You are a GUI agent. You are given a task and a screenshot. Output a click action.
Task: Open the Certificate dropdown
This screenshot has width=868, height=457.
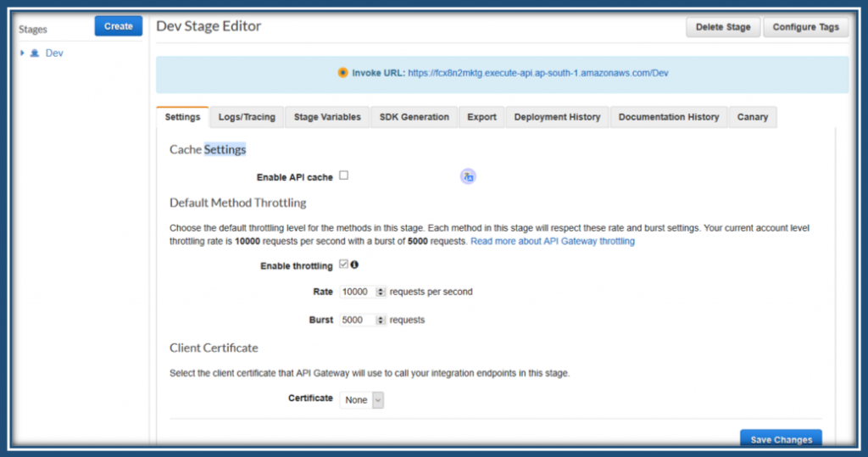(x=362, y=399)
